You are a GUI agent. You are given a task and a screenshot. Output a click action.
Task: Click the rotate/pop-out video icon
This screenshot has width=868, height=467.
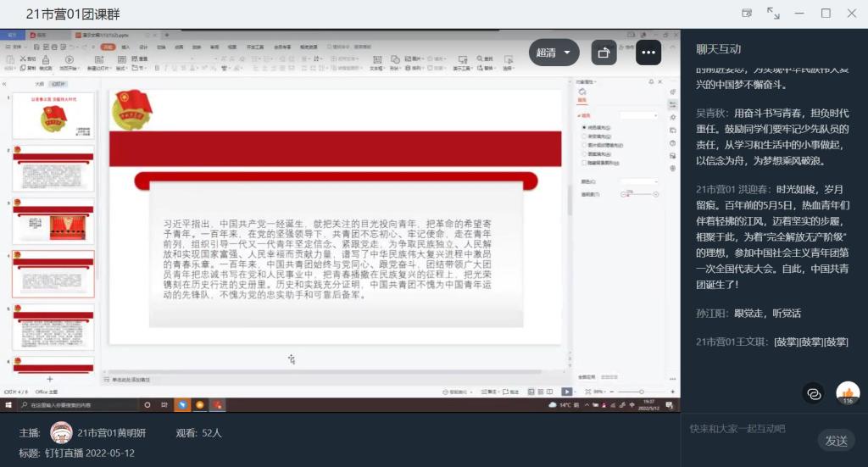604,53
